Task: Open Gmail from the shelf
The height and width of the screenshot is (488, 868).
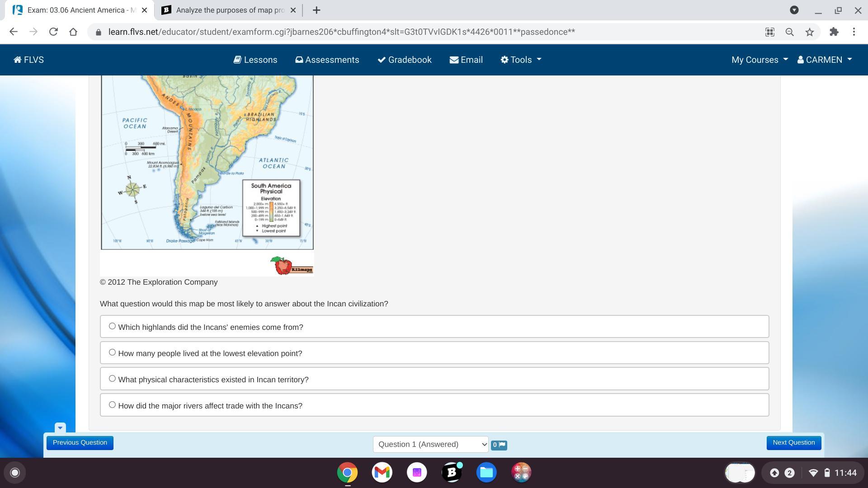Action: tap(382, 473)
